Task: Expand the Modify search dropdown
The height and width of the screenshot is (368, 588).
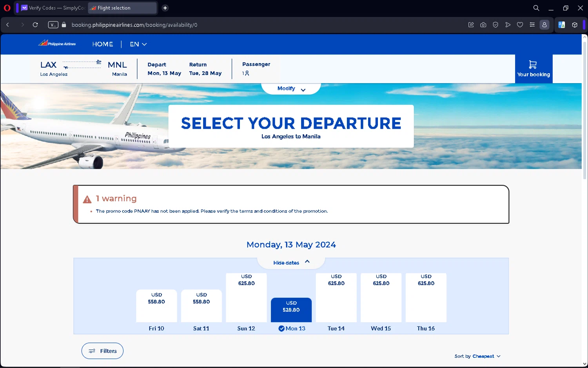Action: pos(291,89)
